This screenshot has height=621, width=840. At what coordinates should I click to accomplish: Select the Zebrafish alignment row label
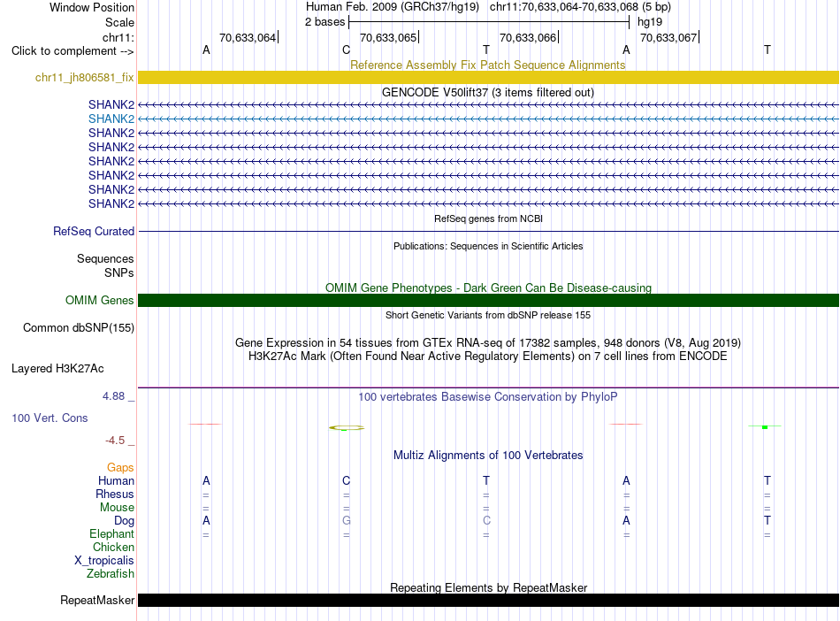pyautogui.click(x=110, y=574)
